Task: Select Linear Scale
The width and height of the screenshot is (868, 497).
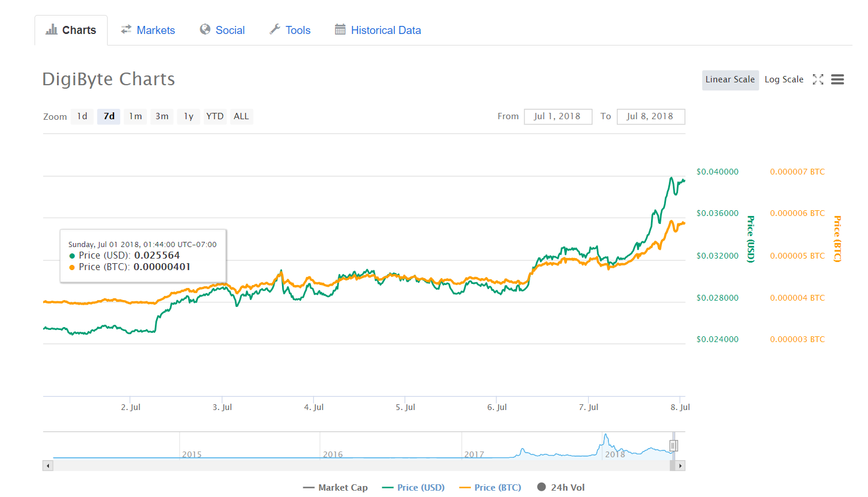Action: click(x=730, y=79)
